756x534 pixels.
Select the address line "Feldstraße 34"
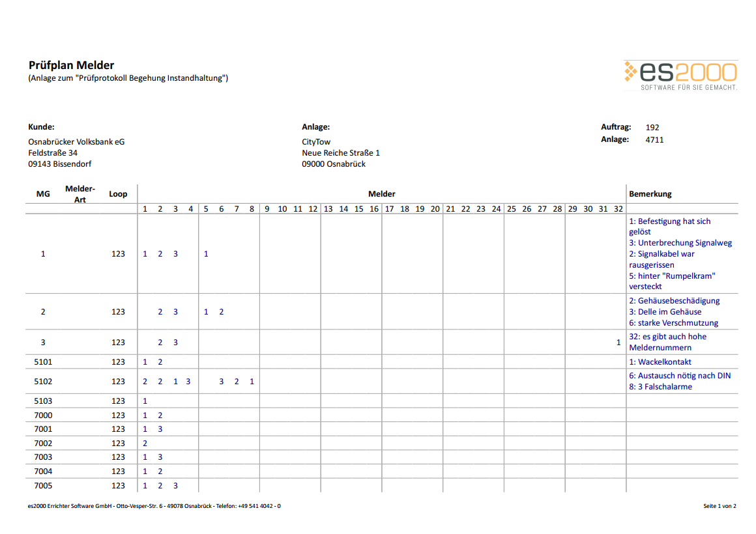53,153
